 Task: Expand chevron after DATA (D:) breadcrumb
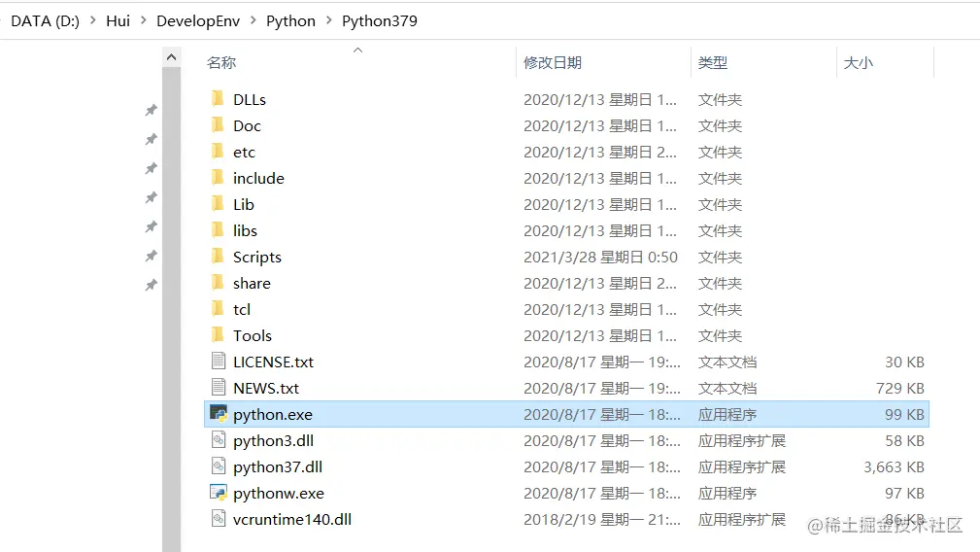93,20
